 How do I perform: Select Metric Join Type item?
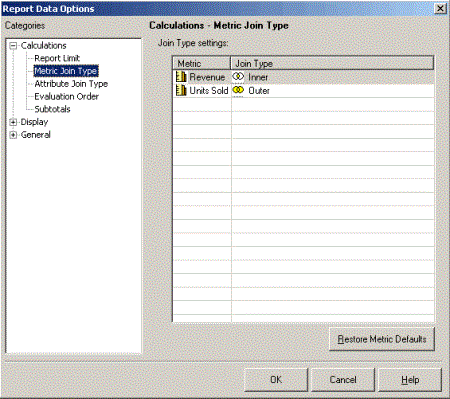66,71
